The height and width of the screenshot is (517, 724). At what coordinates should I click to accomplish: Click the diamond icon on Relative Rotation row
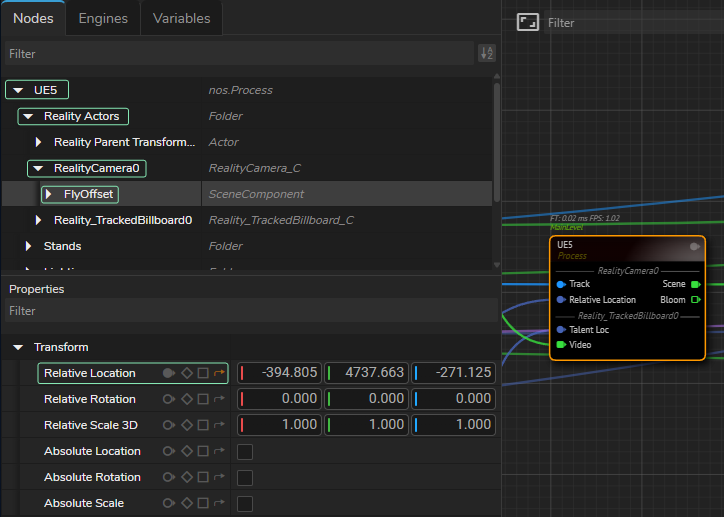[x=186, y=399]
